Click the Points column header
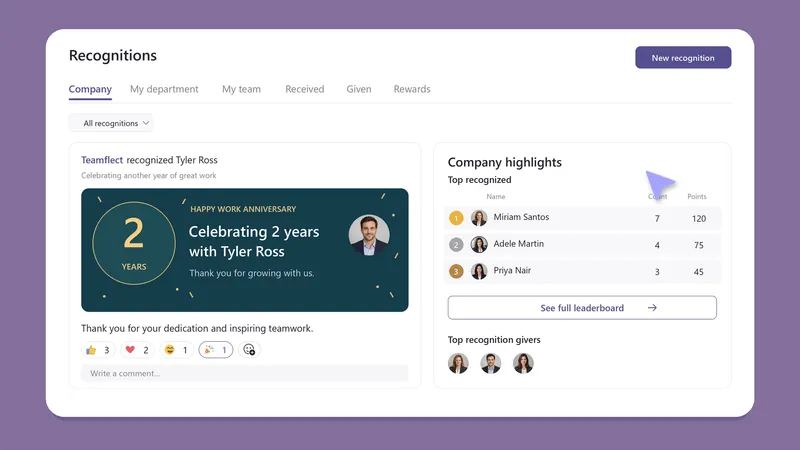The height and width of the screenshot is (450, 800). click(697, 196)
